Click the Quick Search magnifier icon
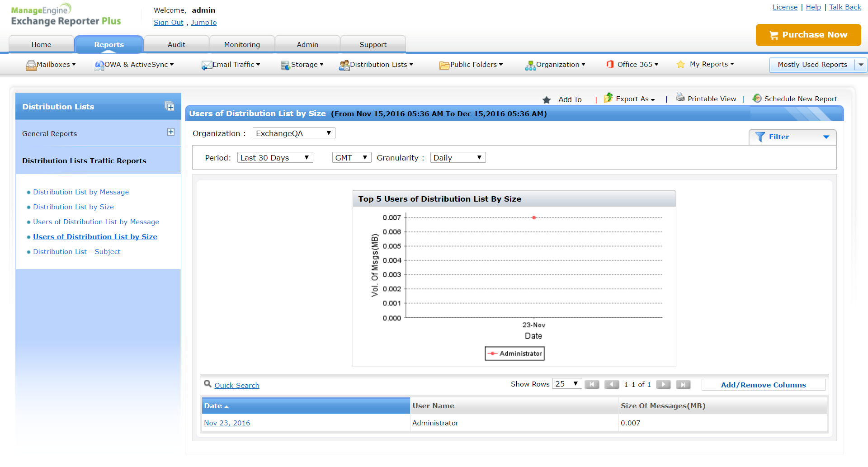Image resolution: width=868 pixels, height=467 pixels. point(208,384)
